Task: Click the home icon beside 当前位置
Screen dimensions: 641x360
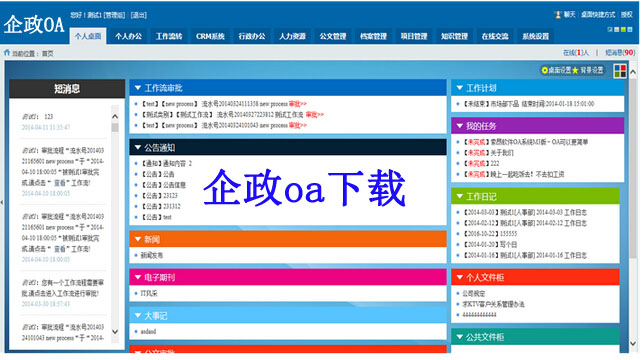Action: [x=7, y=53]
